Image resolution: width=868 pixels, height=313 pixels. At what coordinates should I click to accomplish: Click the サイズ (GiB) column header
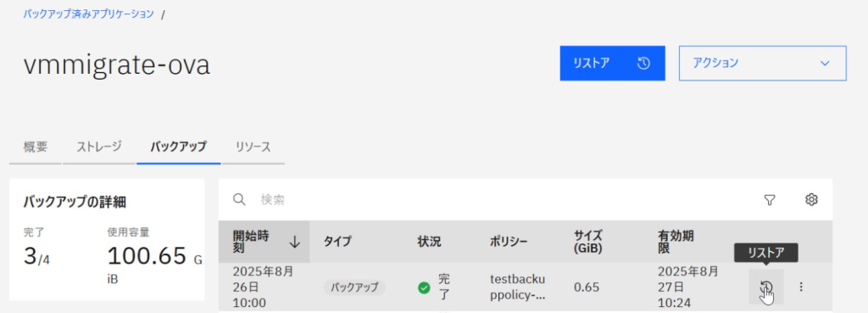pos(588,242)
